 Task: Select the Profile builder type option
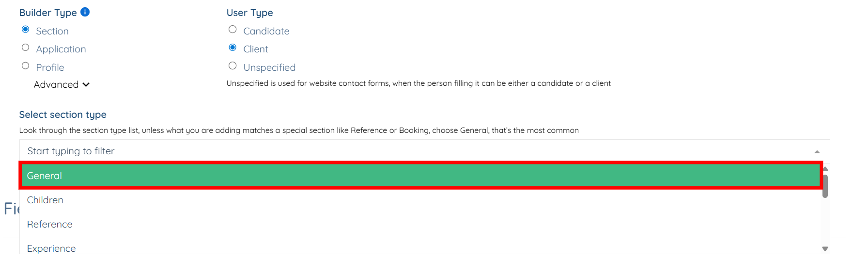click(x=26, y=66)
